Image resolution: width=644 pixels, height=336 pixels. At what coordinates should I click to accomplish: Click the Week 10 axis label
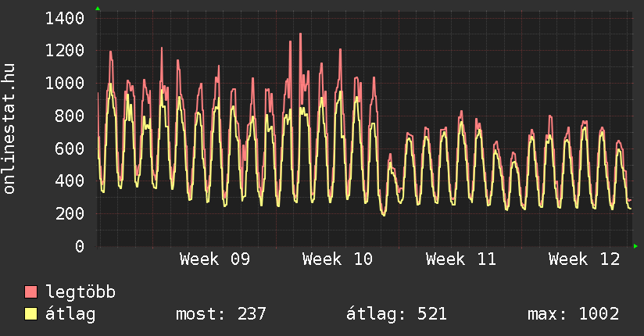click(x=338, y=259)
